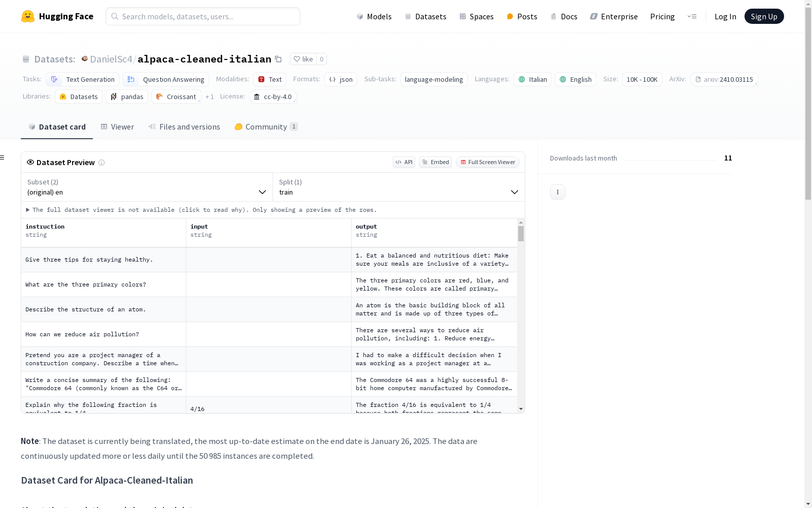Click the Text modality tag
812x508 pixels.
click(270, 79)
